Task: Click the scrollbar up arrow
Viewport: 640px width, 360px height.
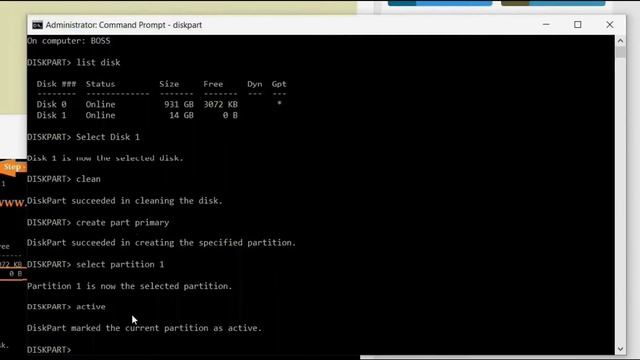Action: click(620, 40)
